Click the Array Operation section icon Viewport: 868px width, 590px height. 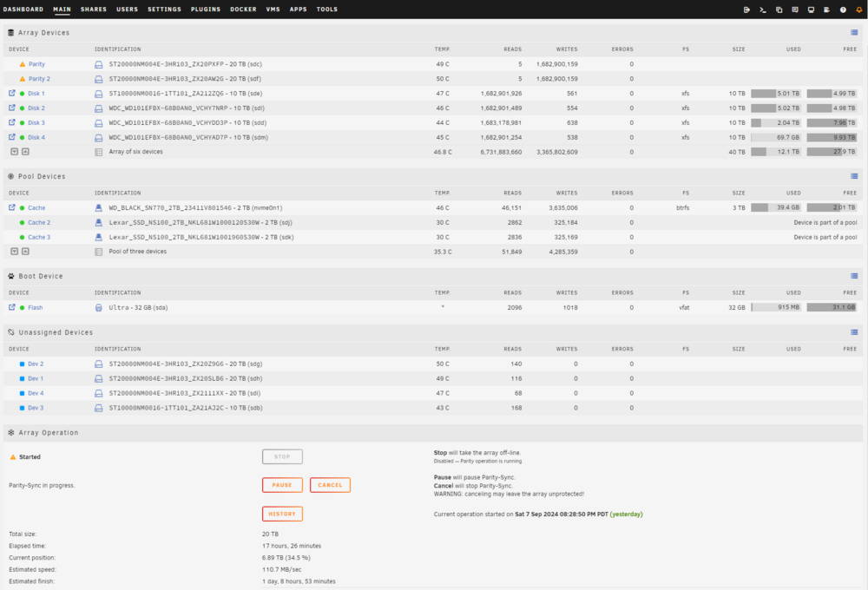[11, 433]
